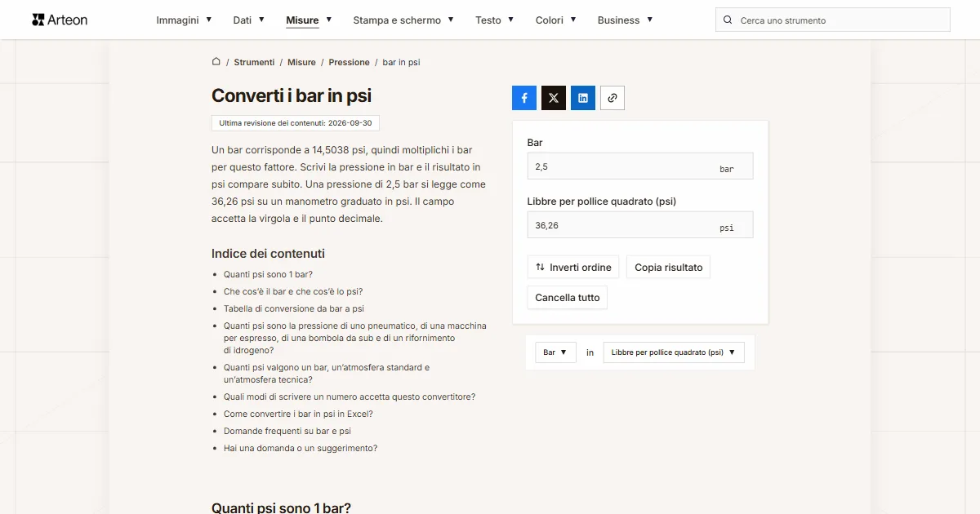Open the Colori menu
The image size is (980, 514).
[556, 20]
